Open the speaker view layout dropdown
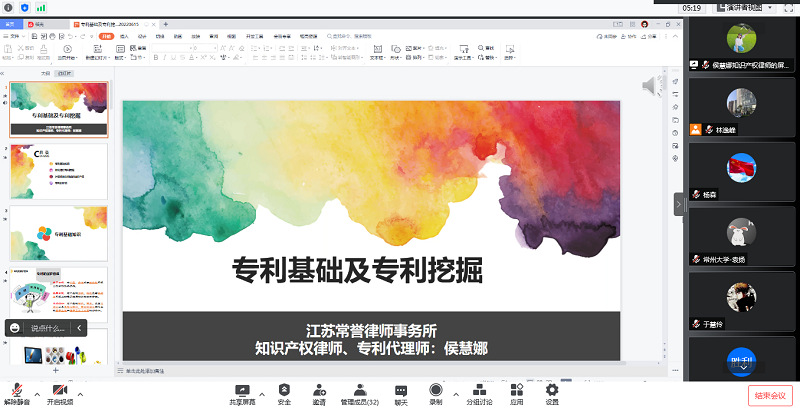 (745, 8)
